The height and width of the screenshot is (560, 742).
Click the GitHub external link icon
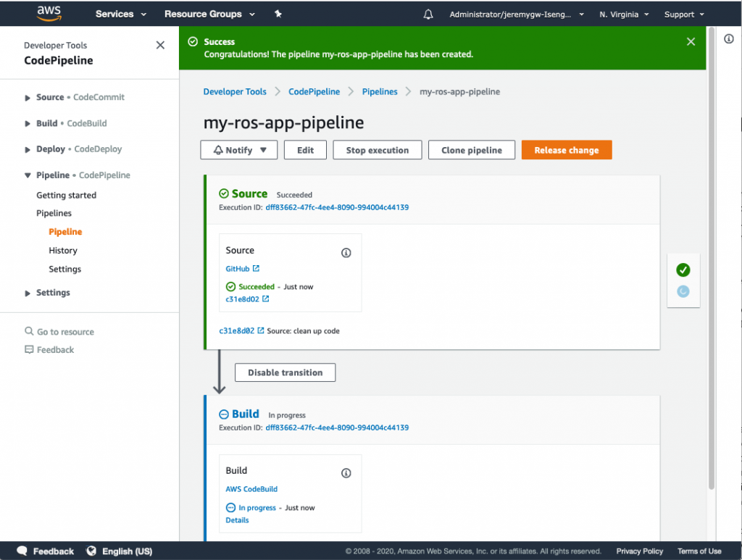(256, 268)
